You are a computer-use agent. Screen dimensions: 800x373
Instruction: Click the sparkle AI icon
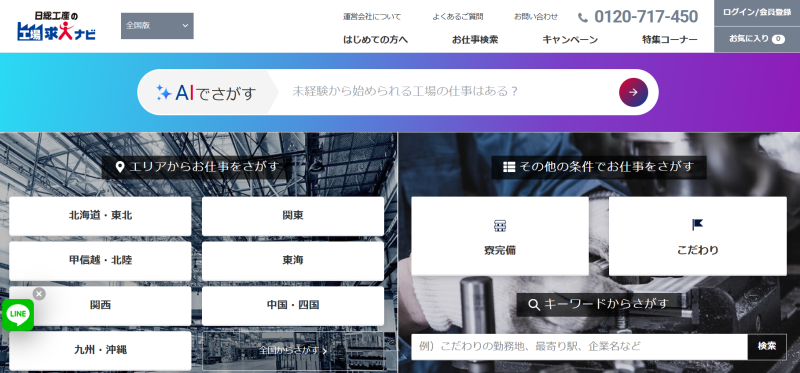(163, 92)
